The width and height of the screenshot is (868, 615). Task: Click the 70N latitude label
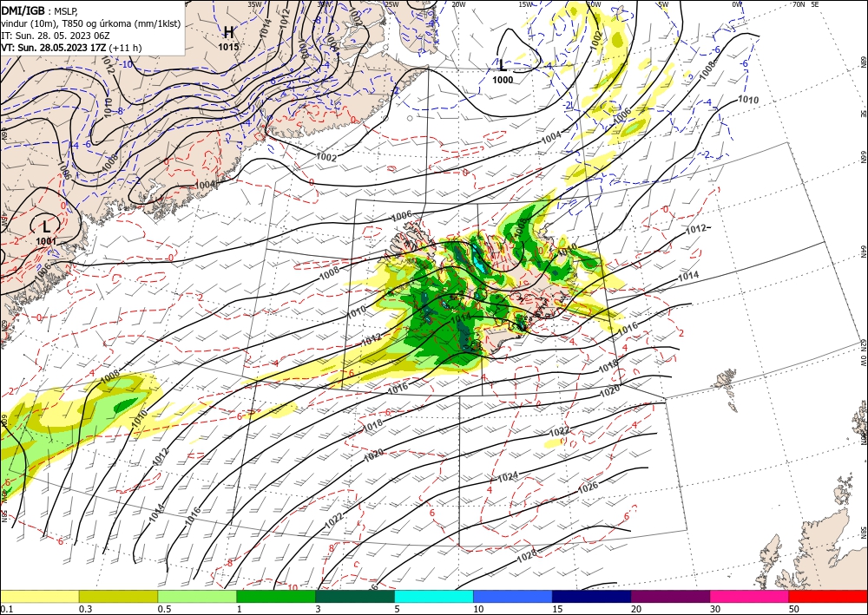pos(799,4)
